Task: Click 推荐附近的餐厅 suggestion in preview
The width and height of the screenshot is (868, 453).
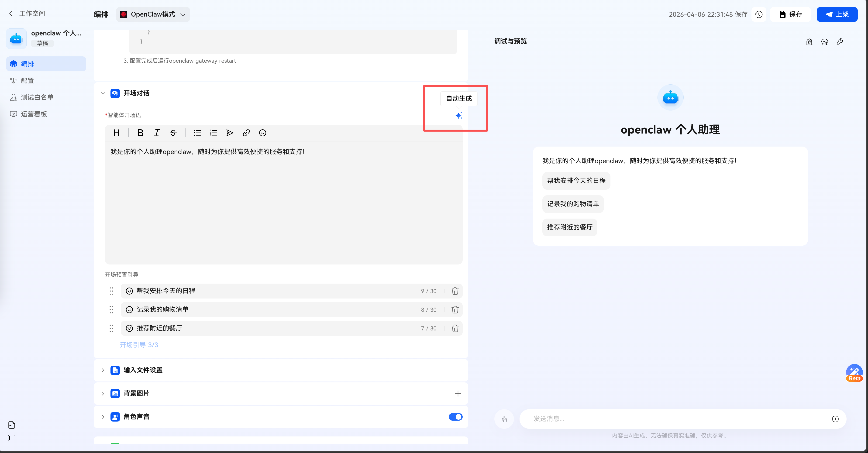Action: click(570, 227)
